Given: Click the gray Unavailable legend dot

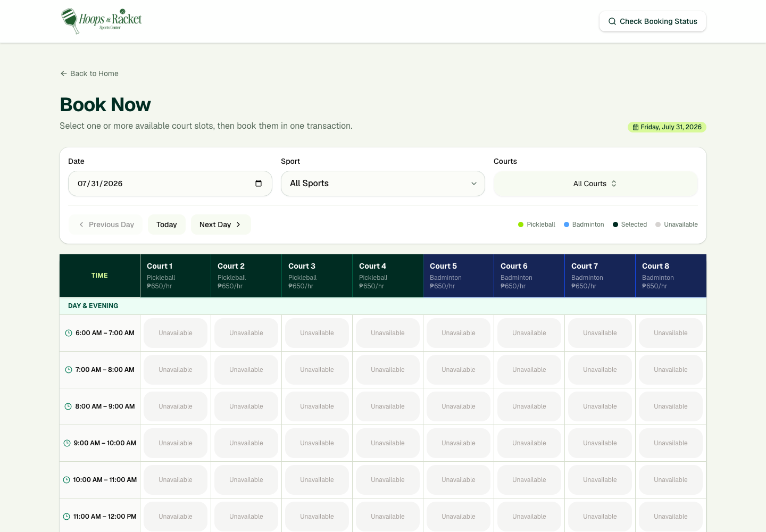Looking at the screenshot, I should coord(658,225).
